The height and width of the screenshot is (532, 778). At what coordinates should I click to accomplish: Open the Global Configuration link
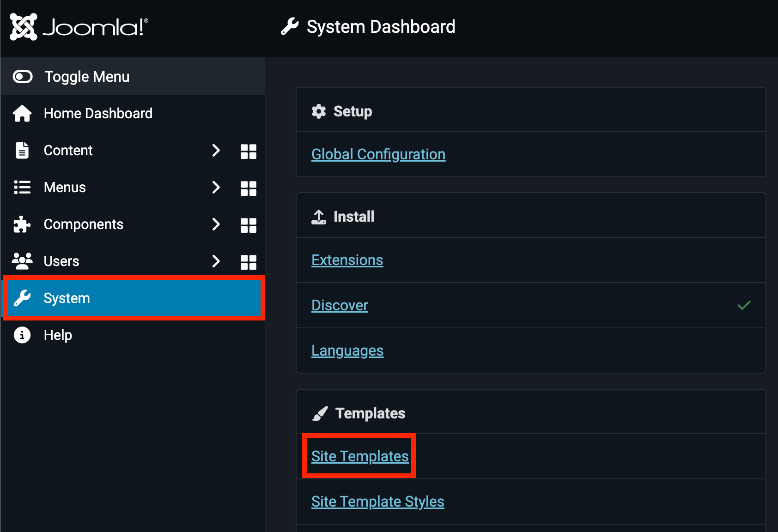click(x=378, y=154)
